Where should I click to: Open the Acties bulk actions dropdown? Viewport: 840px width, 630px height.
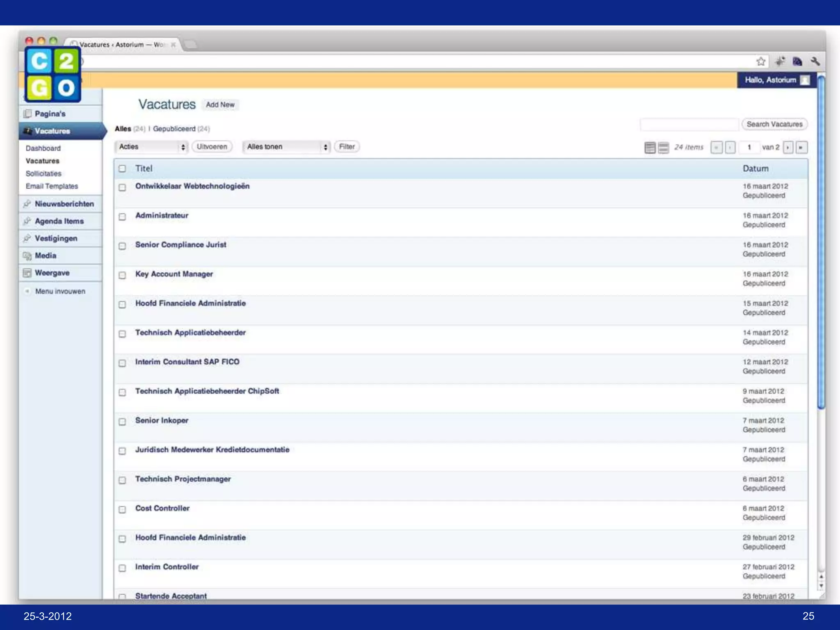151,147
